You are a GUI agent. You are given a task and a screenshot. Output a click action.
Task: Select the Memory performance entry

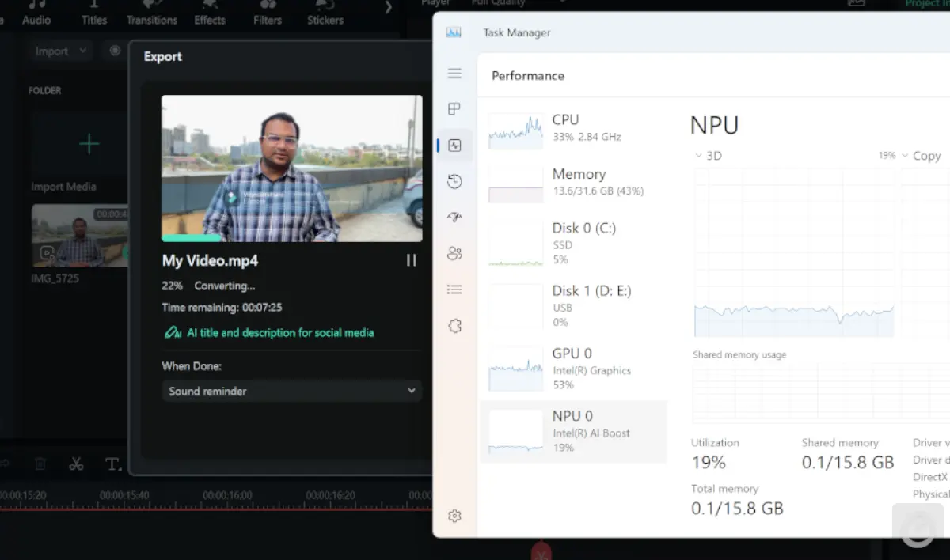click(x=574, y=182)
